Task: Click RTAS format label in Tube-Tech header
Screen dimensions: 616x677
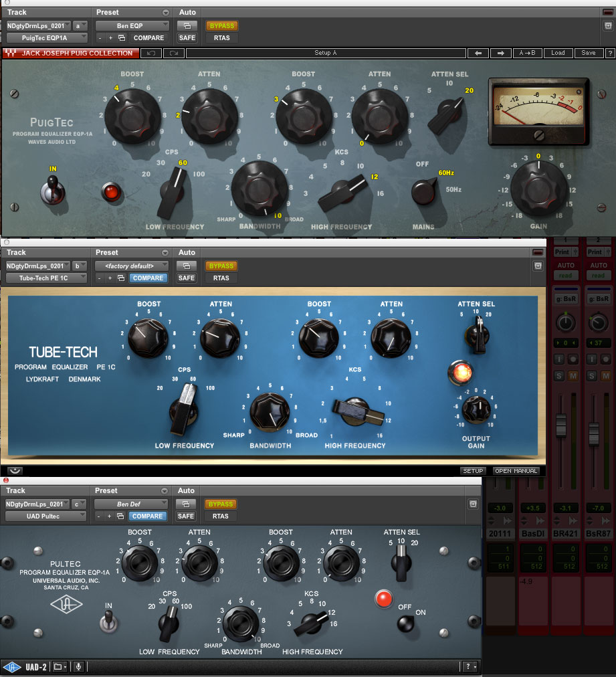Action: (221, 278)
